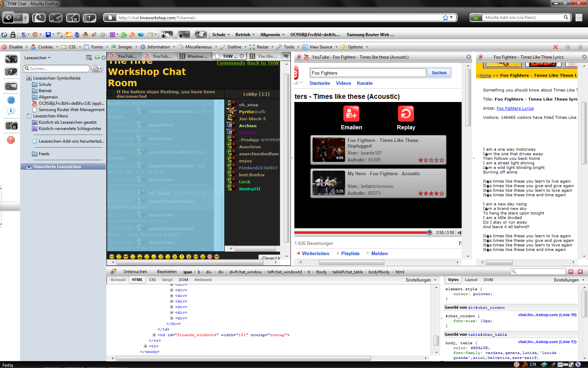Click the Commands link in chat
Screen dimensions: 588x368
[231, 63]
